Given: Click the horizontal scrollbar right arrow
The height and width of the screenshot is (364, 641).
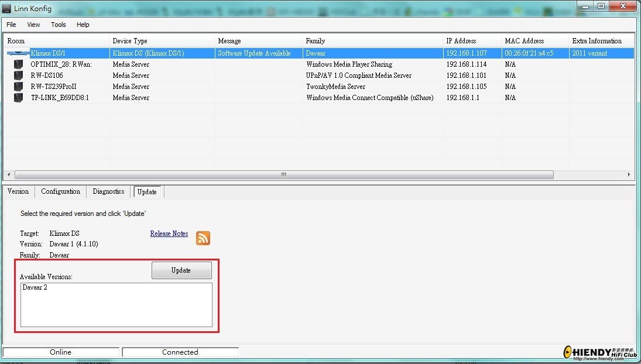Looking at the screenshot, I should click(629, 174).
